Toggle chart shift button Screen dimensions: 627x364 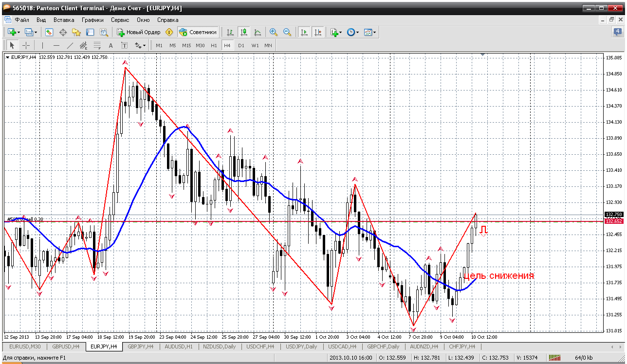(318, 32)
